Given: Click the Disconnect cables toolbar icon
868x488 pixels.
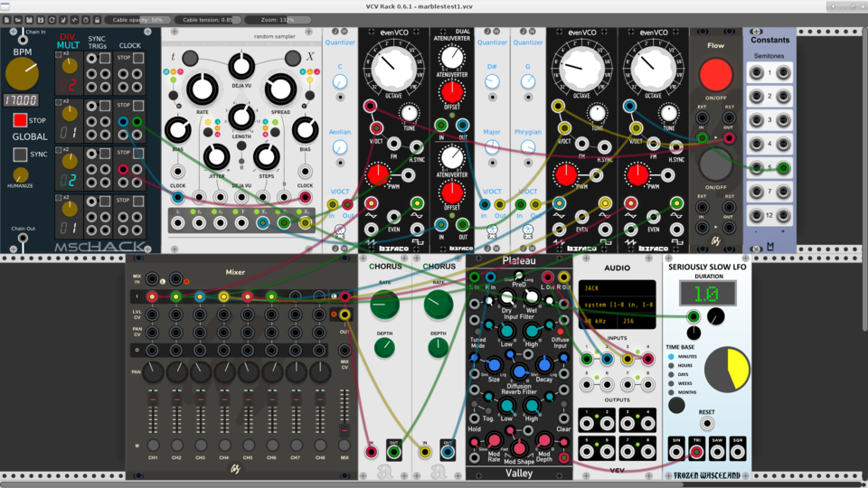Looking at the screenshot, I should tap(63, 20).
